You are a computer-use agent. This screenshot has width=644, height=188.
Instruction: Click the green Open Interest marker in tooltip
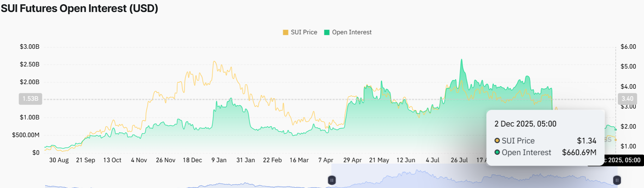(x=497, y=152)
